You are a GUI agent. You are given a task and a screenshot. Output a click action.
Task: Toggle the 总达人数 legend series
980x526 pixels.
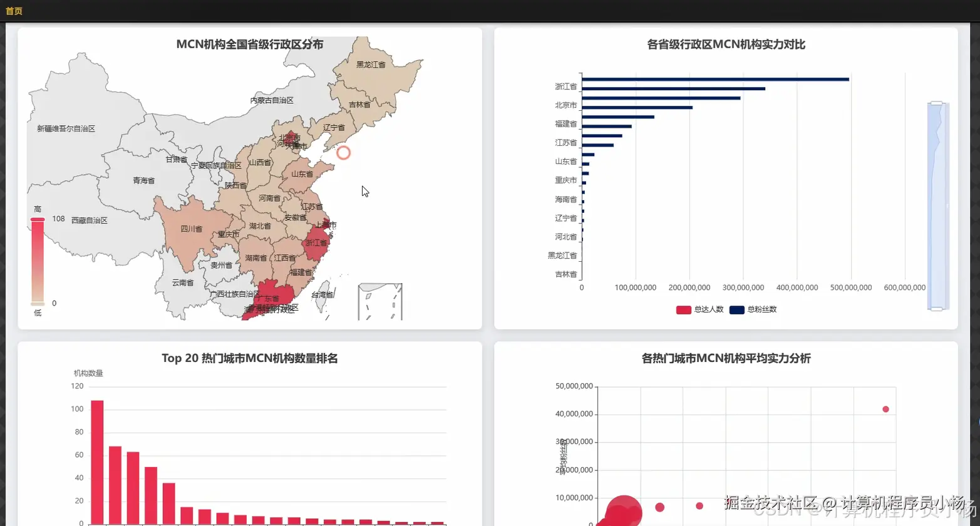pyautogui.click(x=700, y=309)
